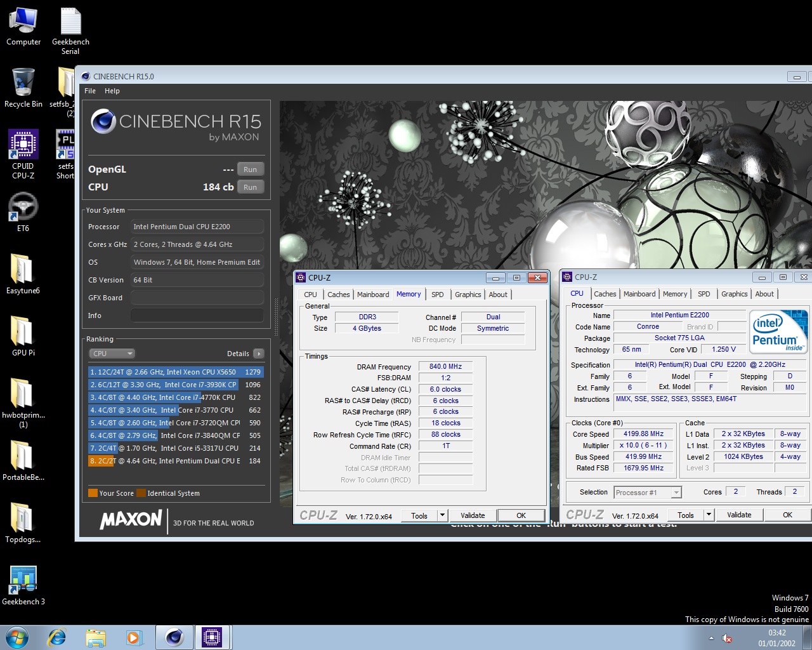Select ranking row Intel Pentium Dual CPU
Image resolution: width=812 pixels, height=650 pixels.
coord(176,461)
